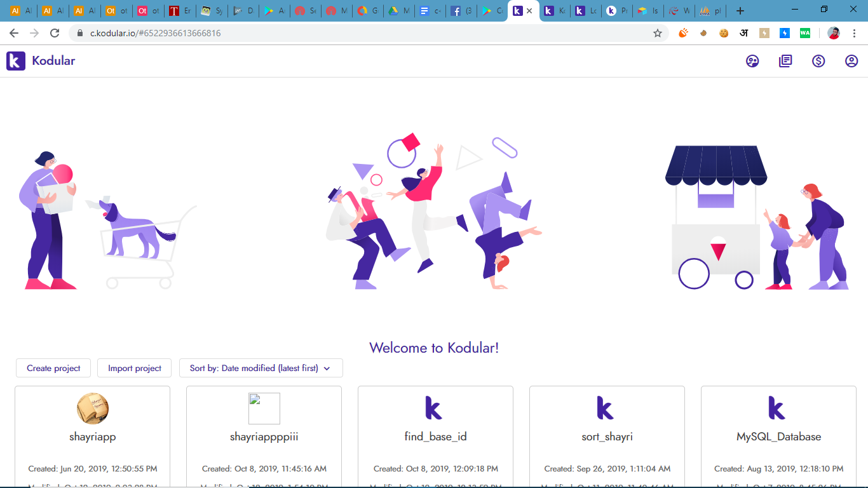
Task: Switch to the red T icon browser tab
Action: 180,11
